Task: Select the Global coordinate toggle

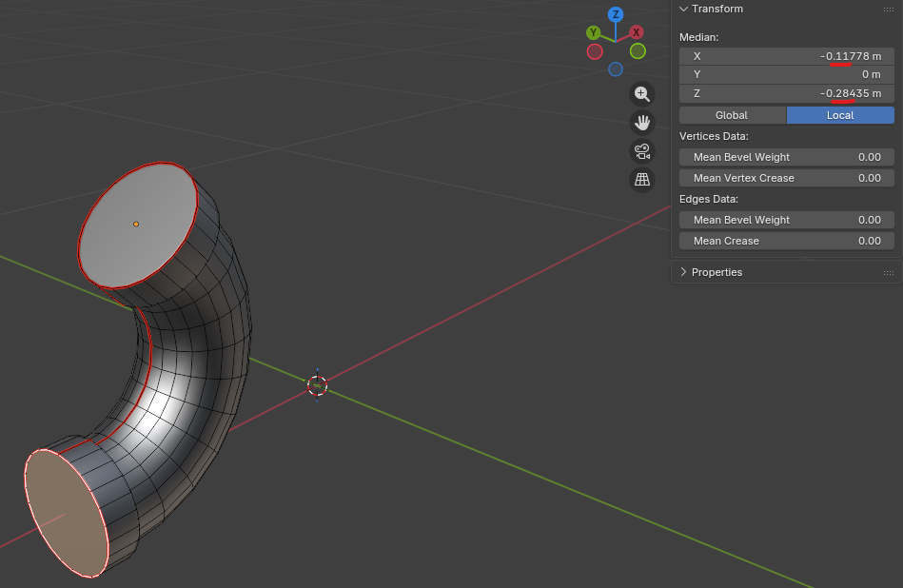Action: 732,115
